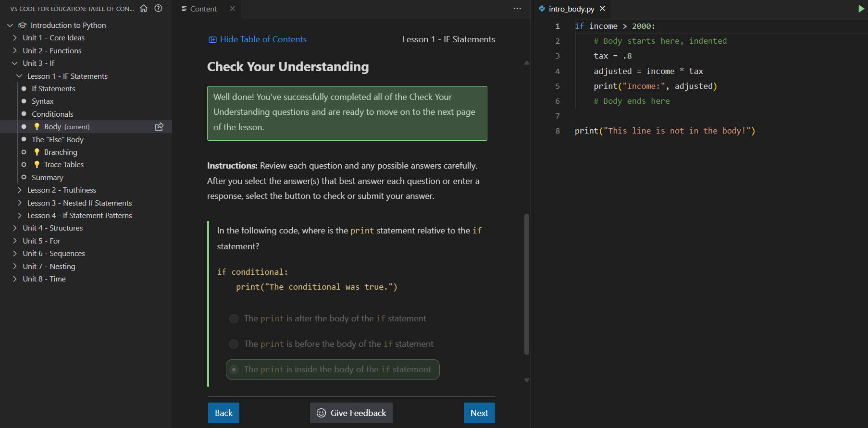Run intro_body.py with the play icon
The width and height of the screenshot is (868, 428).
861,9
